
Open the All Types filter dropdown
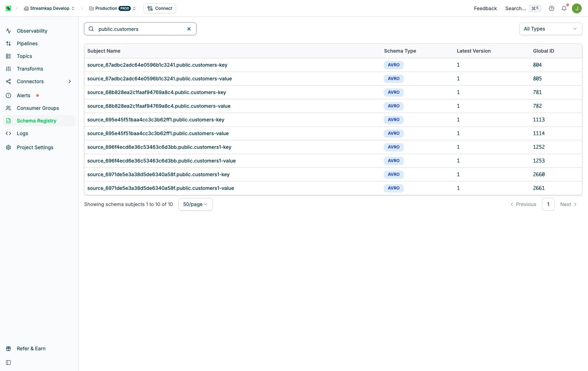pyautogui.click(x=550, y=29)
